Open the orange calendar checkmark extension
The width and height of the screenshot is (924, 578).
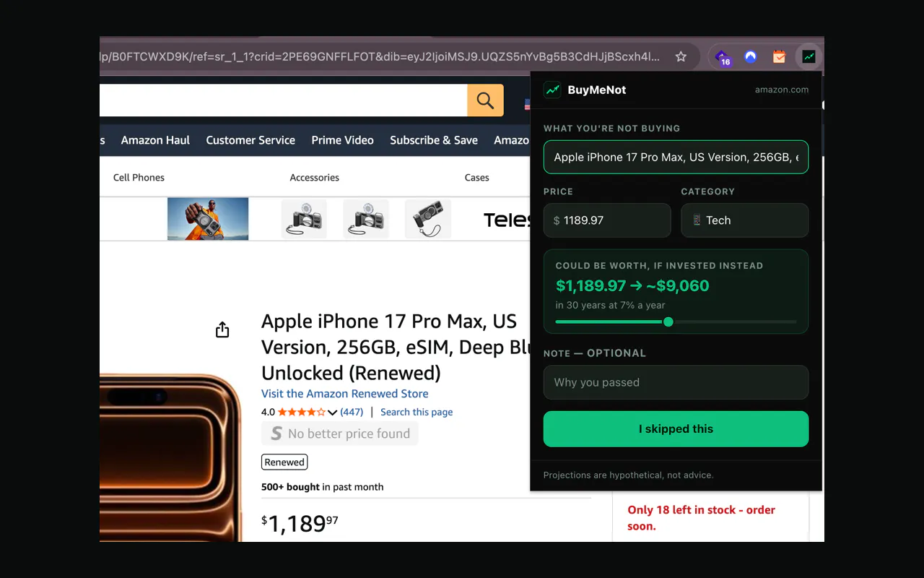coord(779,56)
